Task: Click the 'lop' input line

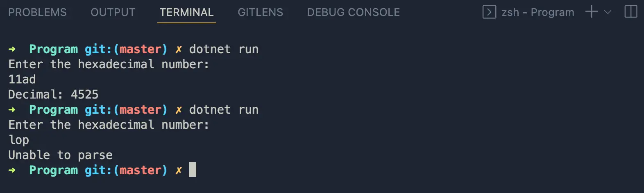Action: 19,140
